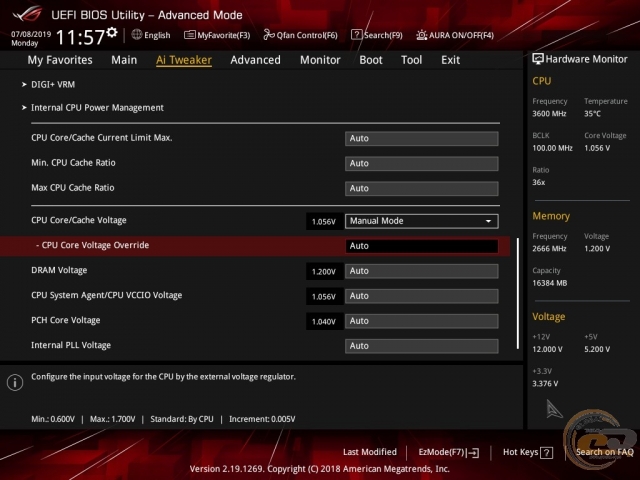Click the Increment: 0.005V hint text
The image size is (640, 480).
262,419
